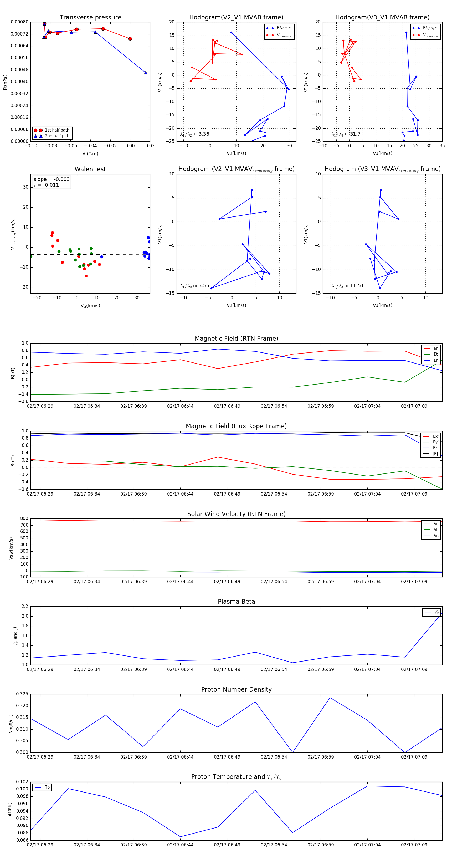Image resolution: width=473 pixels, height=868 pixels.
Task: Click '02/17 06:29' tick under RTN magnetic field
Action: (40, 406)
